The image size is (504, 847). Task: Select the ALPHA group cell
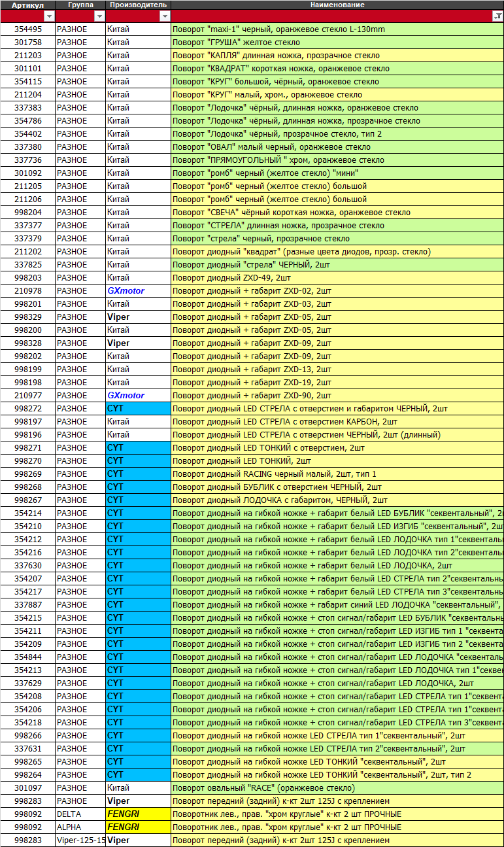80,827
